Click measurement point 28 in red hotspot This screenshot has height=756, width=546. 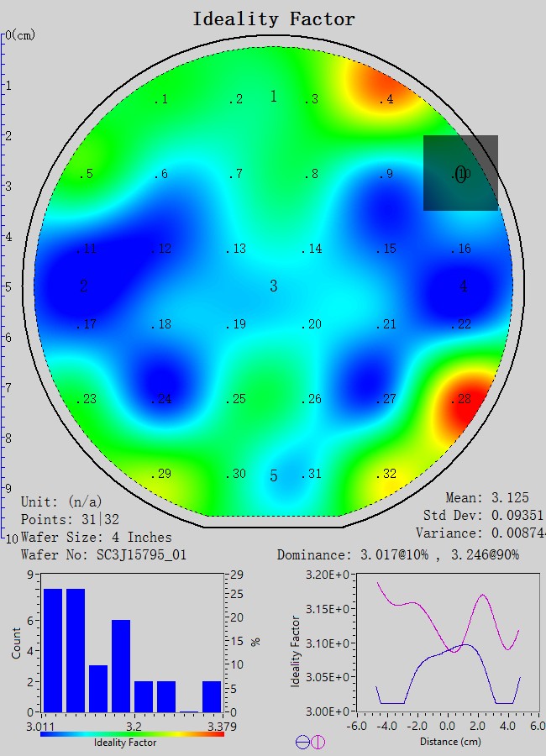(460, 399)
